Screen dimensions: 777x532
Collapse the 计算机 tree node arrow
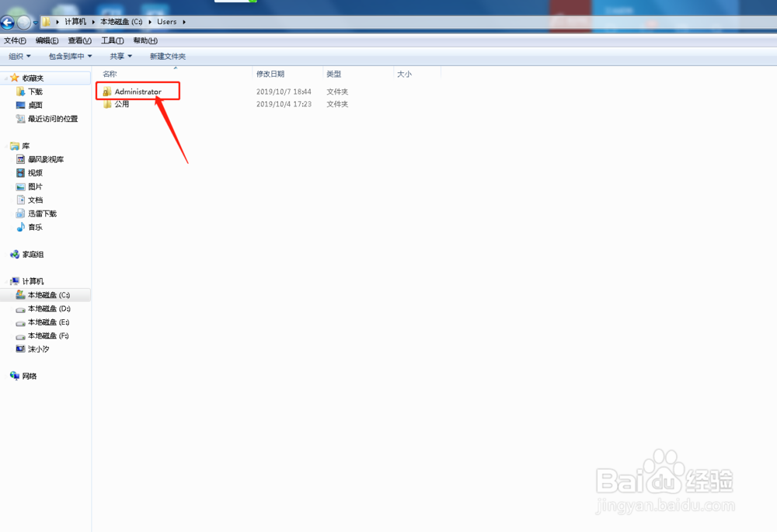pos(5,281)
